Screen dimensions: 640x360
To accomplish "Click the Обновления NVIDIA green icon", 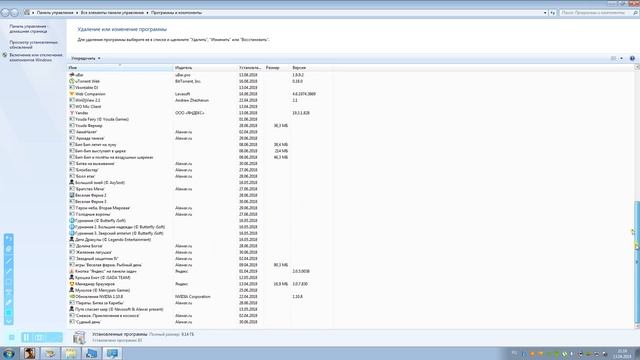I will tap(72, 296).
